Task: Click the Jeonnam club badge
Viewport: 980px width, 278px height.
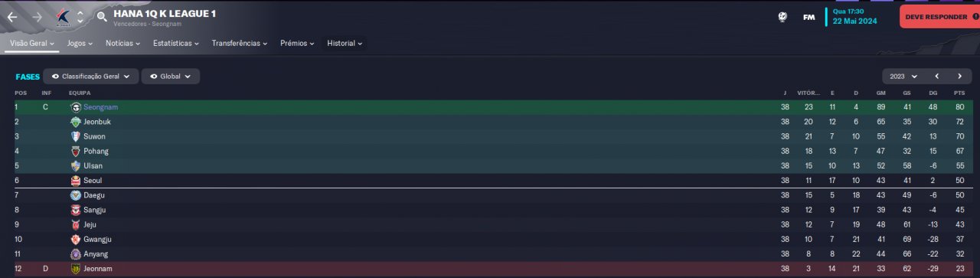Action: (x=75, y=269)
